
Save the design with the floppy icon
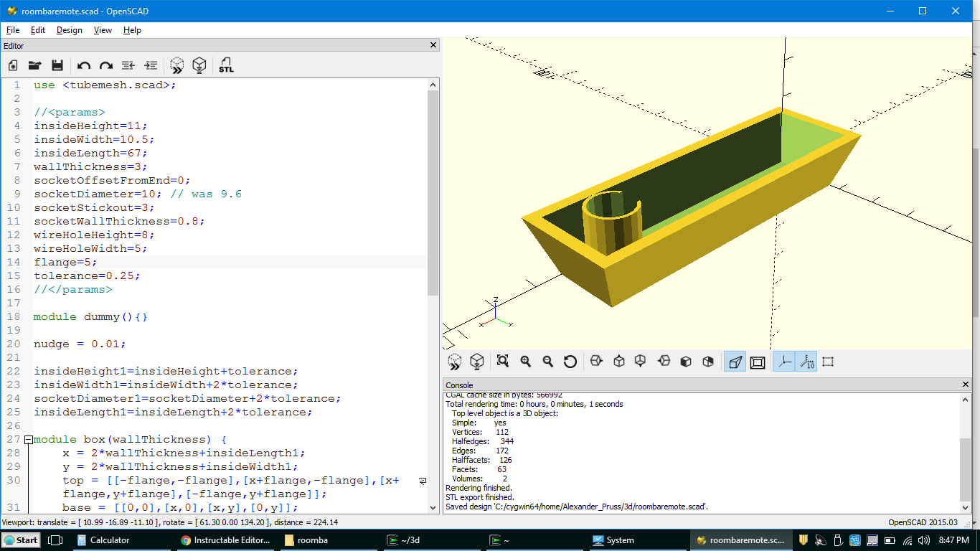click(57, 65)
